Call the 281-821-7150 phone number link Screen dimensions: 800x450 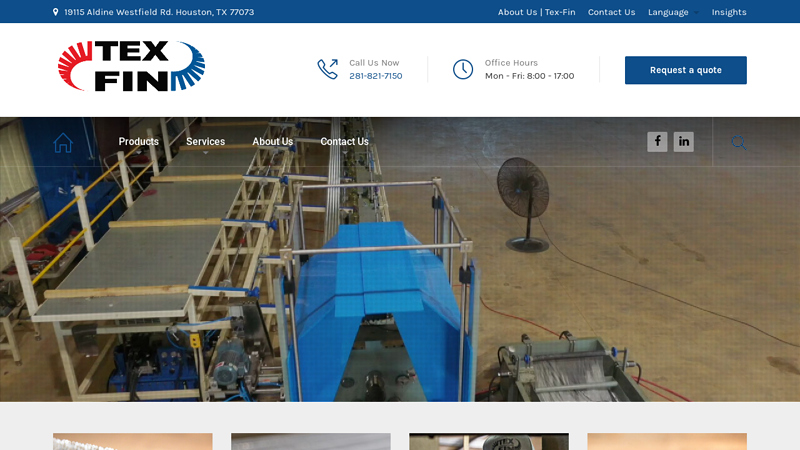point(375,76)
